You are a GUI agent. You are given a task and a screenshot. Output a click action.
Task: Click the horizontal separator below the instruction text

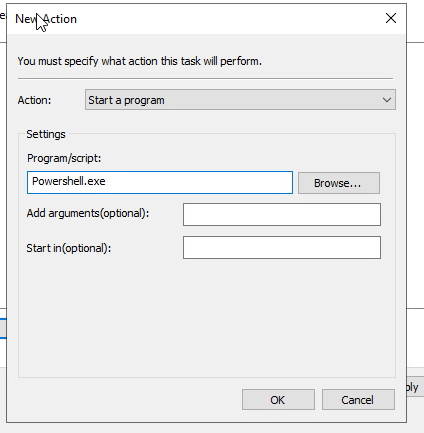click(205, 79)
